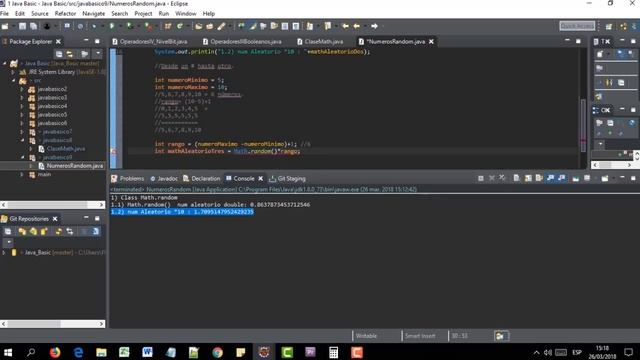Open the Problems tab
Screen dimensions: 640x360
(128, 178)
